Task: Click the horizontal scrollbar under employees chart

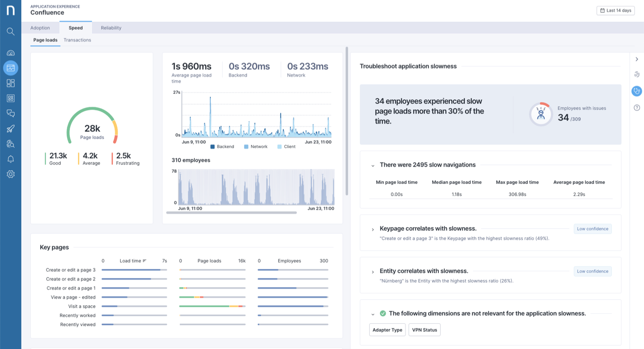Action: [x=231, y=213]
